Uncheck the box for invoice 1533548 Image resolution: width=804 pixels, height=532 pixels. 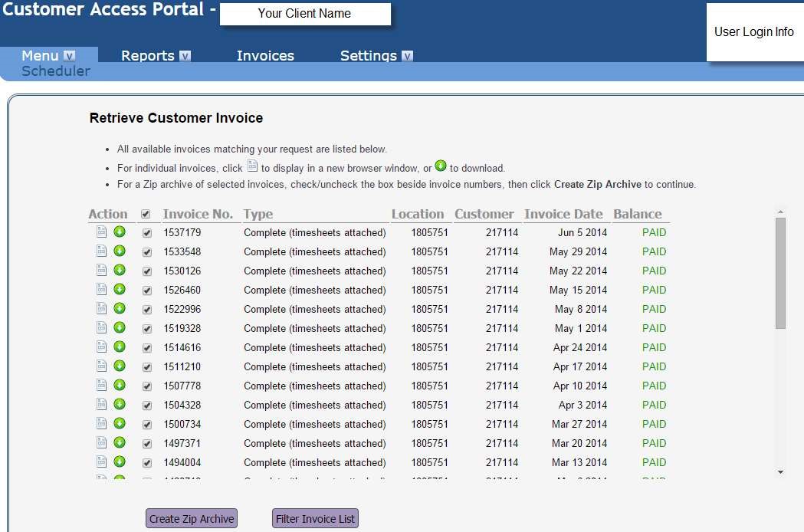[147, 252]
